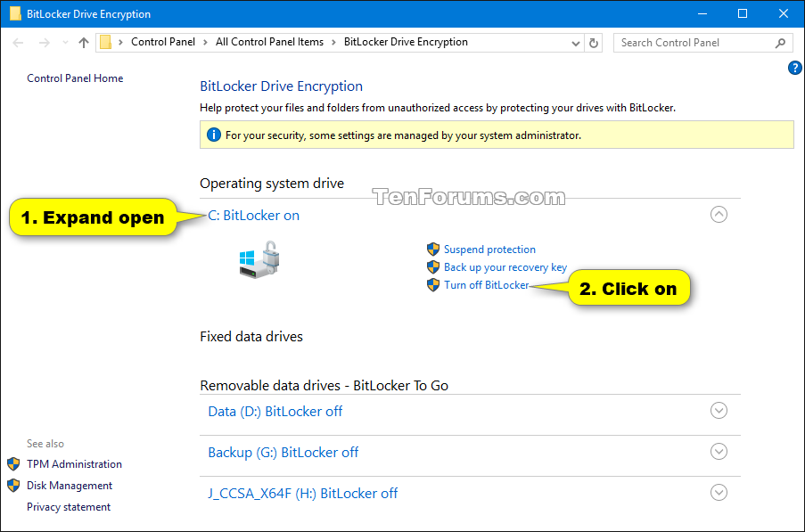Click the shield icon beside Suspend protection

(433, 250)
